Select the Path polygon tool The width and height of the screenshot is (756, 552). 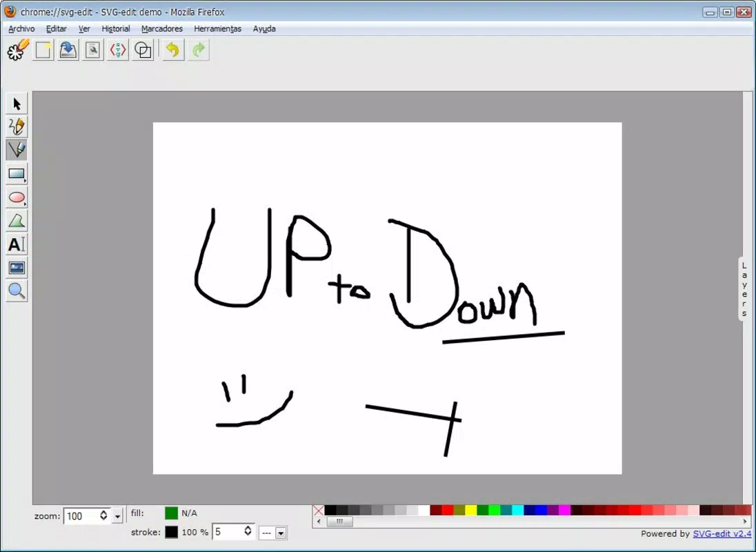coord(17,221)
